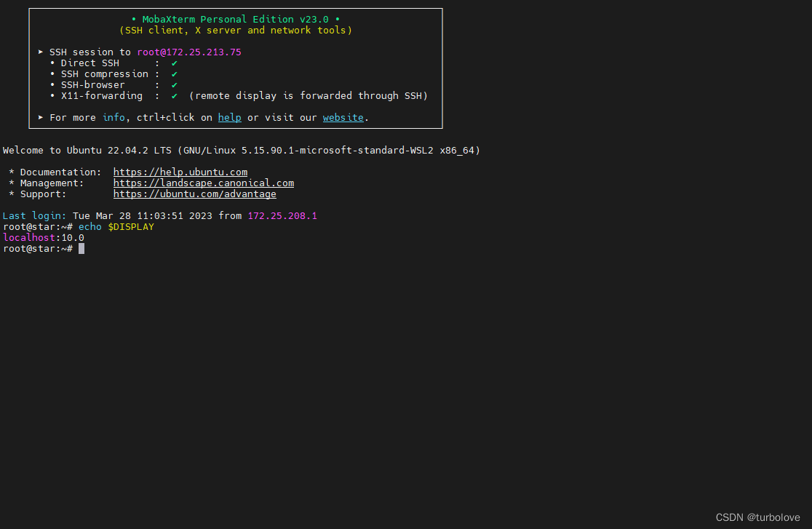
Task: Click the blinking terminal cursor block
Action: (82, 248)
